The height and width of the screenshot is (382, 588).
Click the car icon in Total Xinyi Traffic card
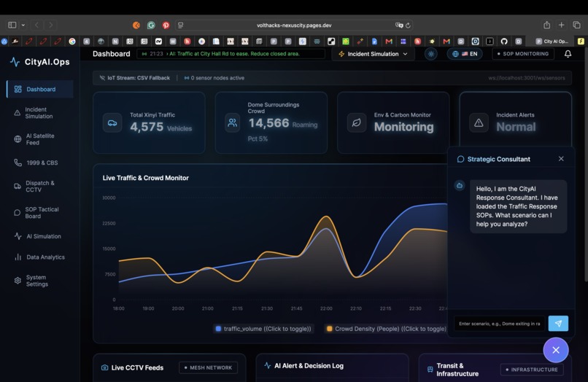[x=112, y=123]
